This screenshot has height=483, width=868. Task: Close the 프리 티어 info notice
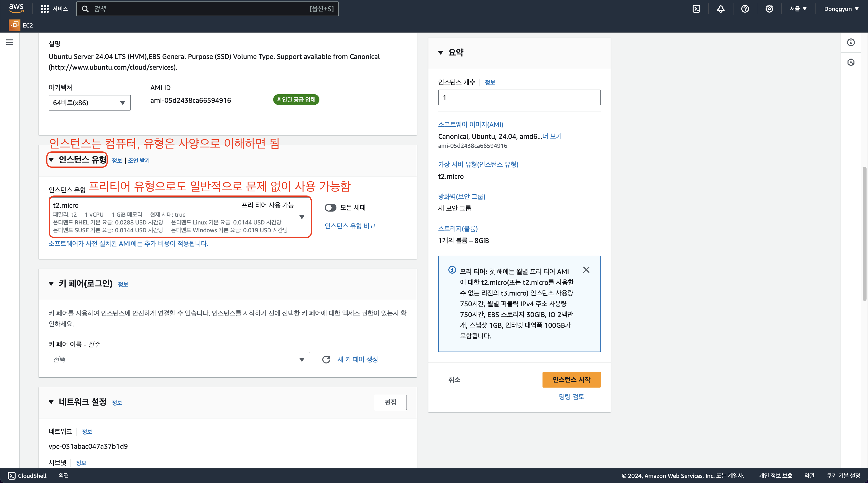point(586,270)
